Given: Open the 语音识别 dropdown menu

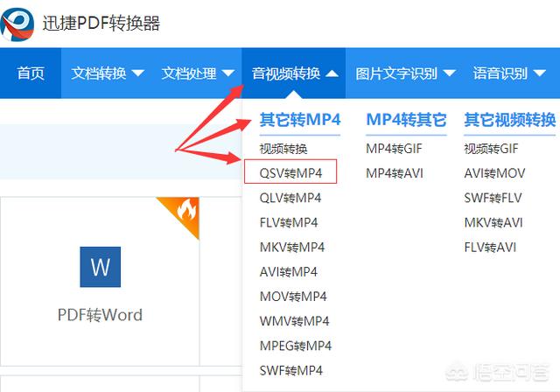Looking at the screenshot, I should (x=511, y=73).
